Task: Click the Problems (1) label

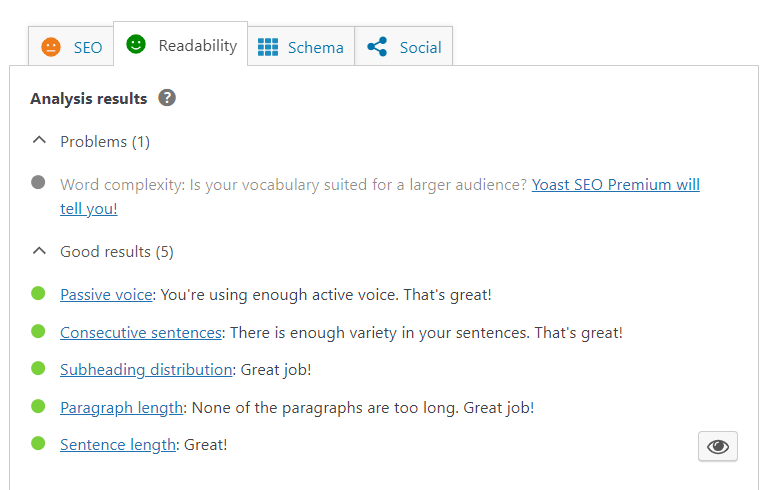Action: pos(105,142)
